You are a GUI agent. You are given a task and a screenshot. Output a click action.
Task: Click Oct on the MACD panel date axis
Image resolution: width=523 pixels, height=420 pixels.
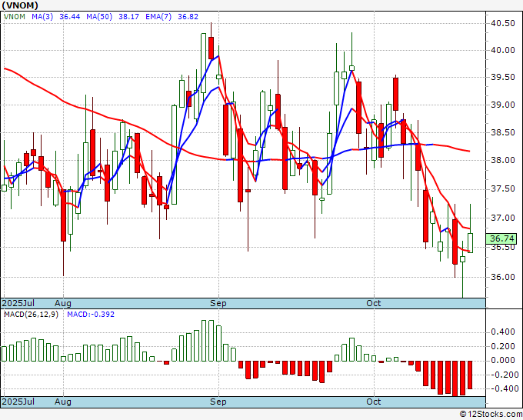pos(373,402)
